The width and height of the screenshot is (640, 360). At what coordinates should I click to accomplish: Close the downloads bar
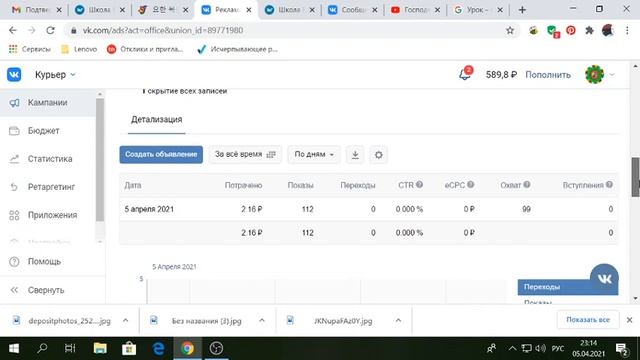point(629,320)
